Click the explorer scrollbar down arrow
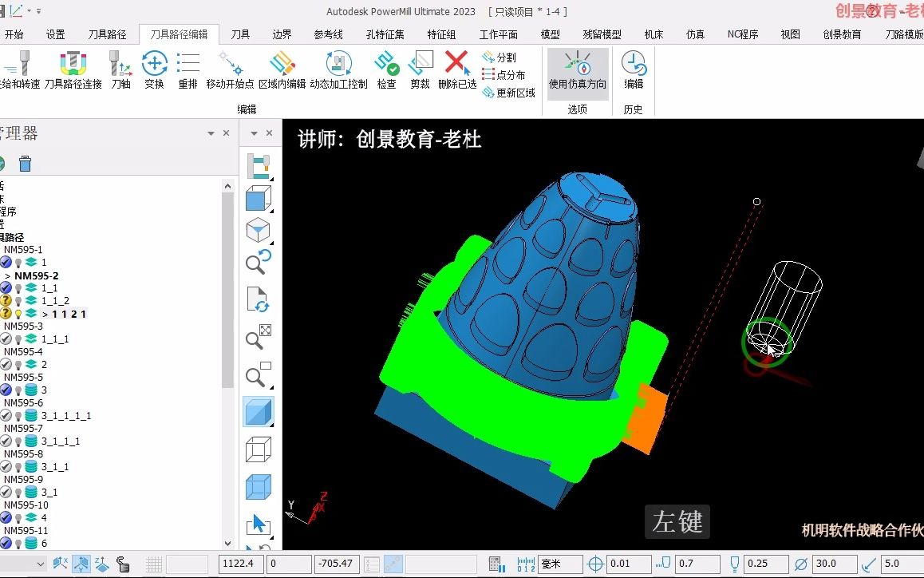Screen dimensions: 924x578 click(228, 543)
